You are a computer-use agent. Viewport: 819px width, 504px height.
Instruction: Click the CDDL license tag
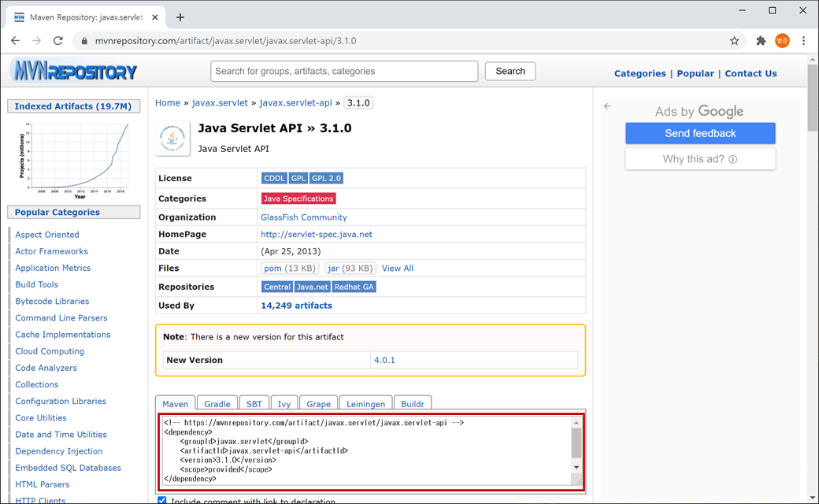pyautogui.click(x=274, y=178)
